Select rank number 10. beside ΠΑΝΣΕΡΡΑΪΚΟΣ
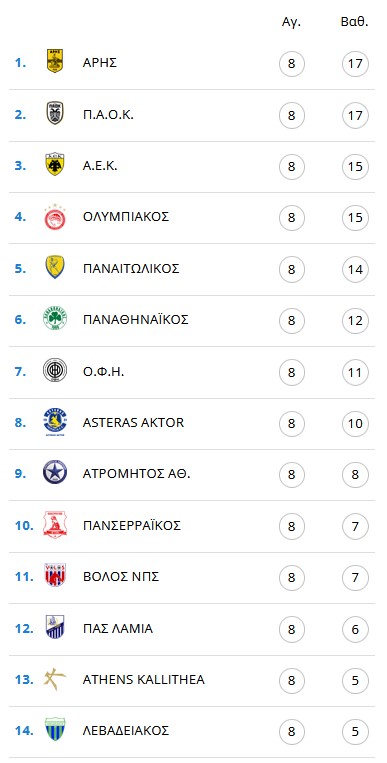This screenshot has height=763, width=387. [24, 526]
